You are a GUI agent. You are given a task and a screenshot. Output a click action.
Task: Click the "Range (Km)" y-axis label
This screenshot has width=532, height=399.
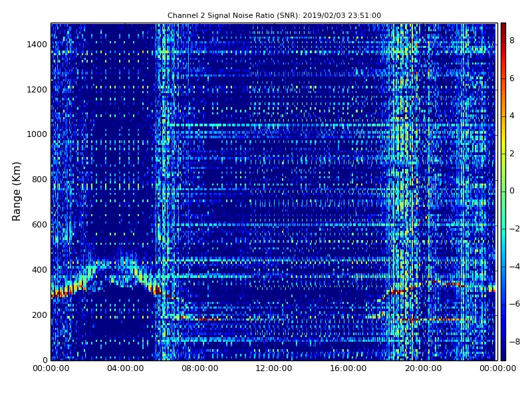(16, 192)
